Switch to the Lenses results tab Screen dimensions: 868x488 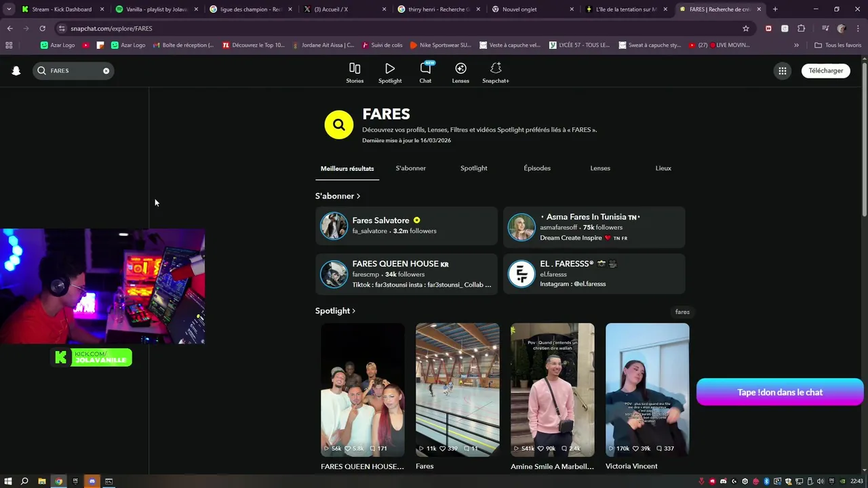pyautogui.click(x=600, y=168)
